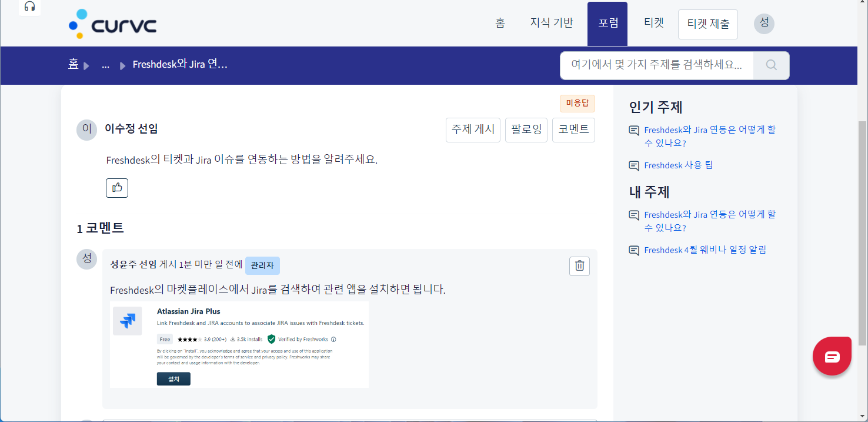Click 'Freshdesk와 Jira 연...' breadcrumb
868x422 pixels.
tap(180, 64)
